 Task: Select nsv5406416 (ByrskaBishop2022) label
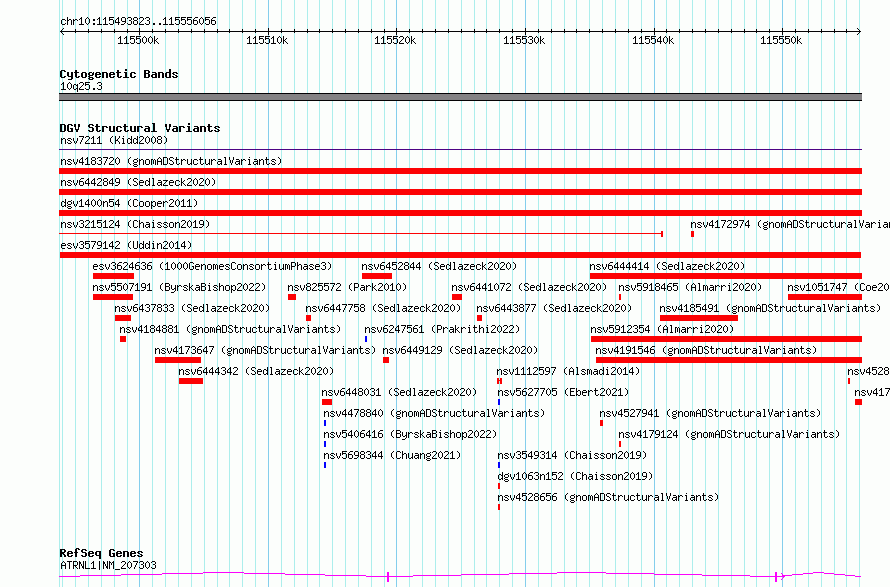(410, 434)
